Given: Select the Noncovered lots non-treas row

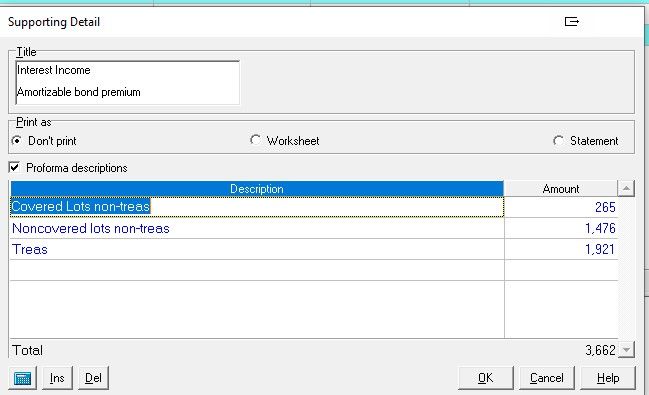Looking at the screenshot, I should pyautogui.click(x=314, y=228).
